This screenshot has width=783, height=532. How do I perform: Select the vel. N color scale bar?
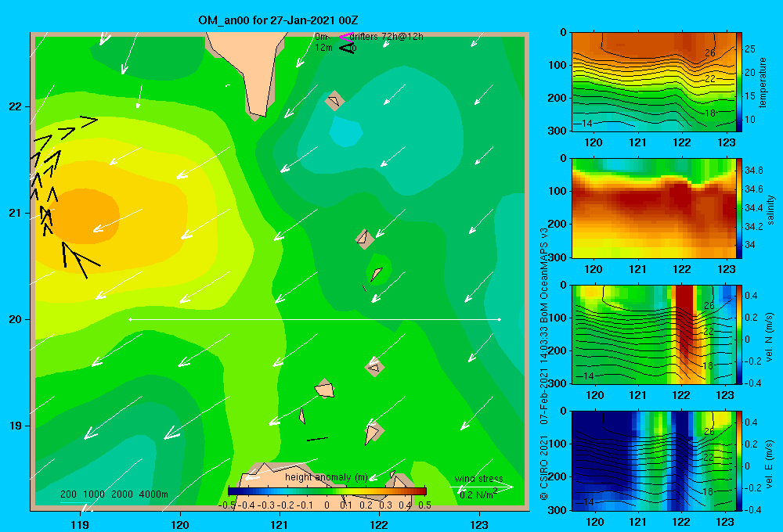pos(738,334)
